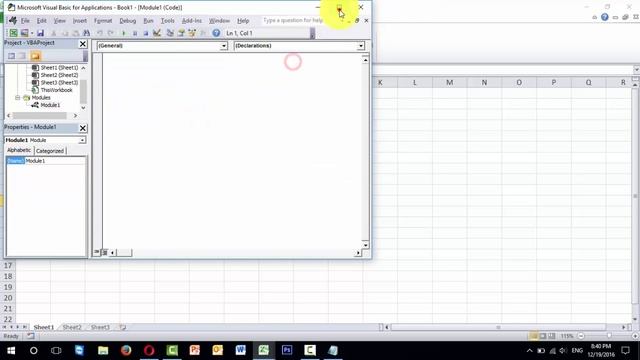Click View Object icon in Project panel

(x=22, y=56)
